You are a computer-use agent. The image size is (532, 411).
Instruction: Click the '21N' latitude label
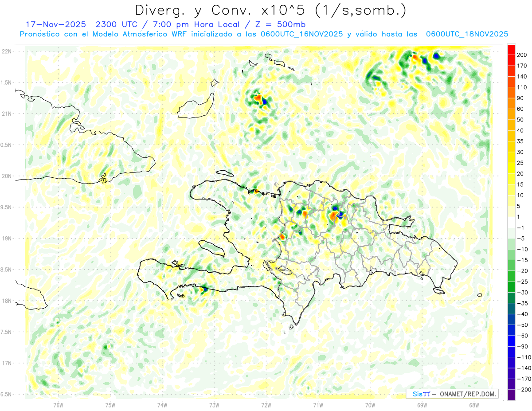[x=7, y=114]
